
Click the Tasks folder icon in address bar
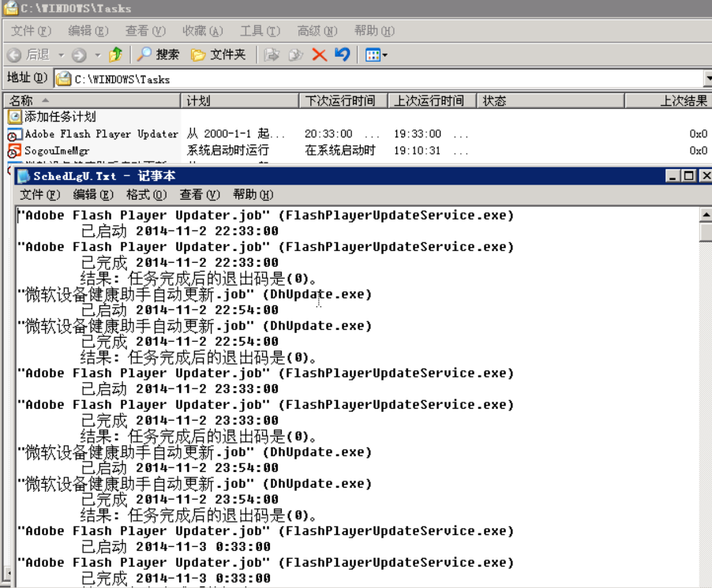[x=64, y=79]
